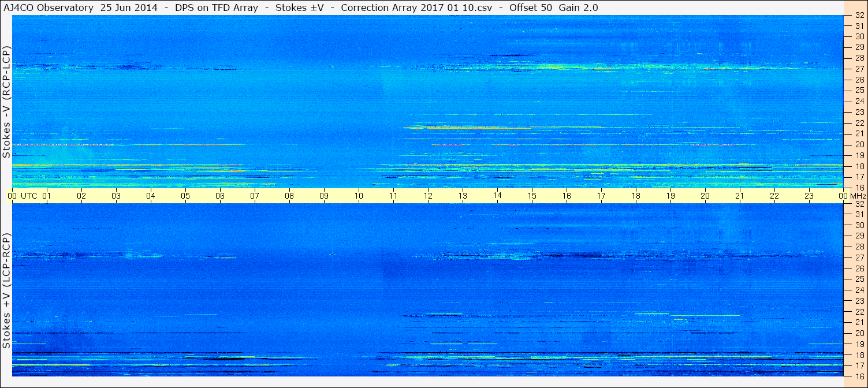Screen dimensions: 868x388
Task: Click 'AJ4CO Observatory' in the title
Action: [x=49, y=8]
